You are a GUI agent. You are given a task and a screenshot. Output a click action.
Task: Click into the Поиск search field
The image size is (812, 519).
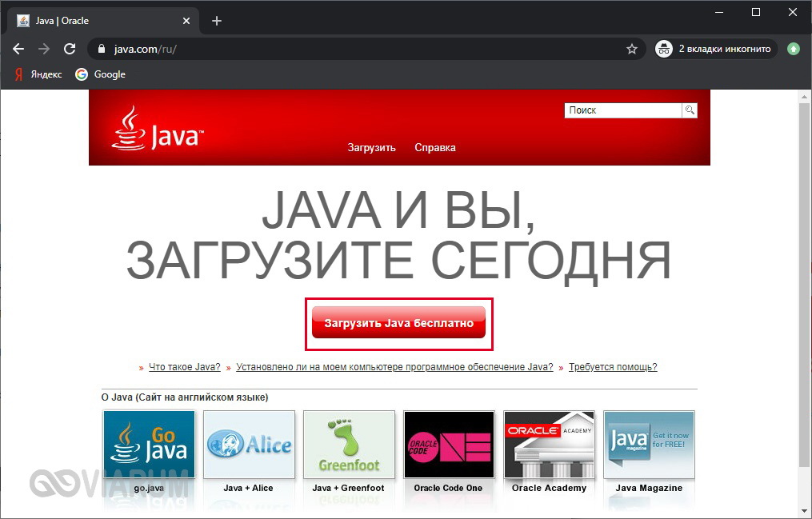(622, 110)
